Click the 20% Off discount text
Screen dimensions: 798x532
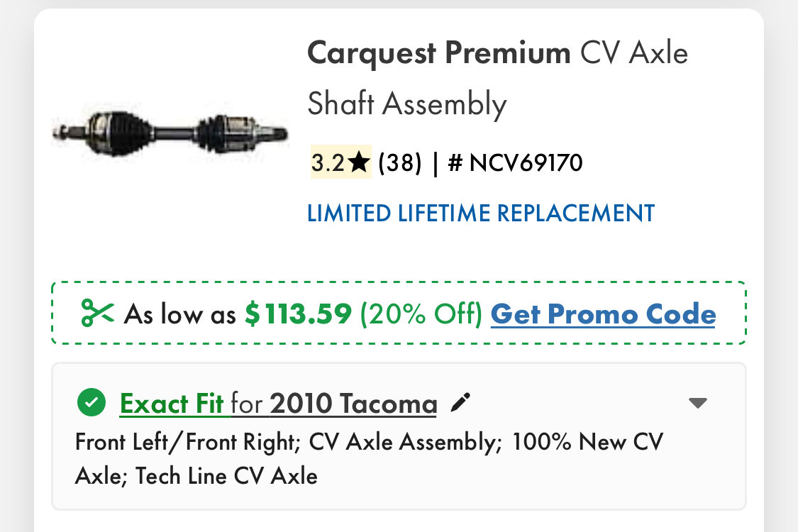click(x=421, y=314)
